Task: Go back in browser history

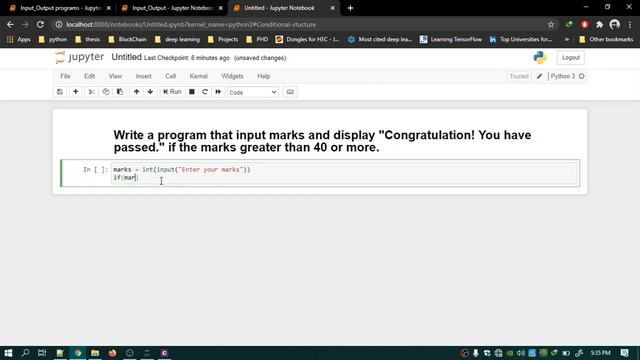Action: [x=10, y=24]
